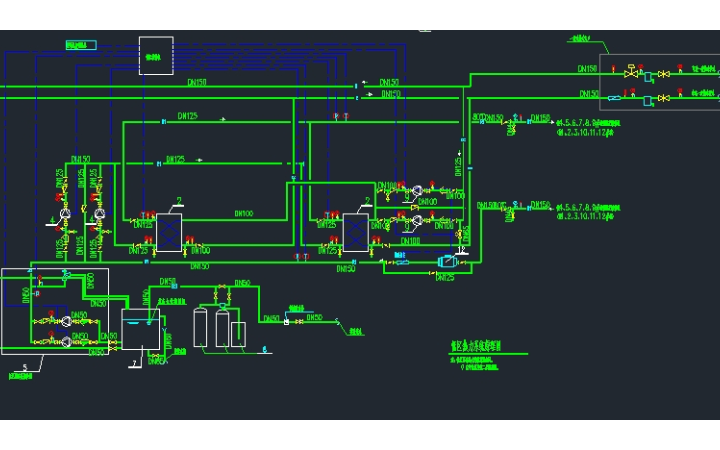Select the yellow valve in the upper-right box
Image resolution: width=720 pixels, height=450 pixels.
[x=631, y=73]
